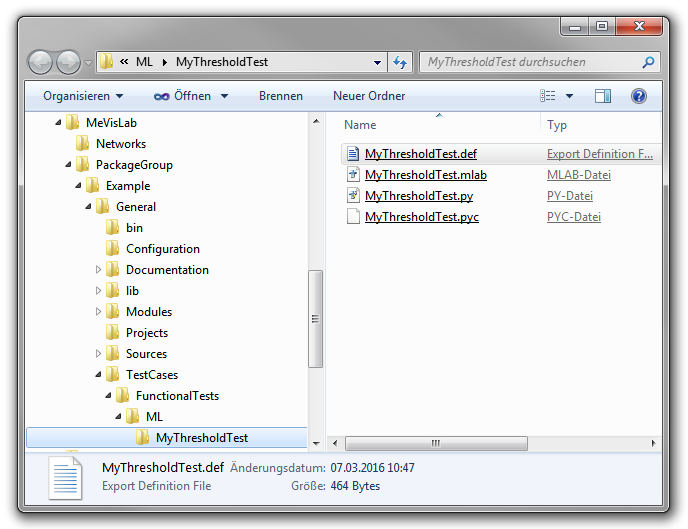This screenshot has width=688, height=529.
Task: Toggle the preview pane icon
Action: point(603,96)
